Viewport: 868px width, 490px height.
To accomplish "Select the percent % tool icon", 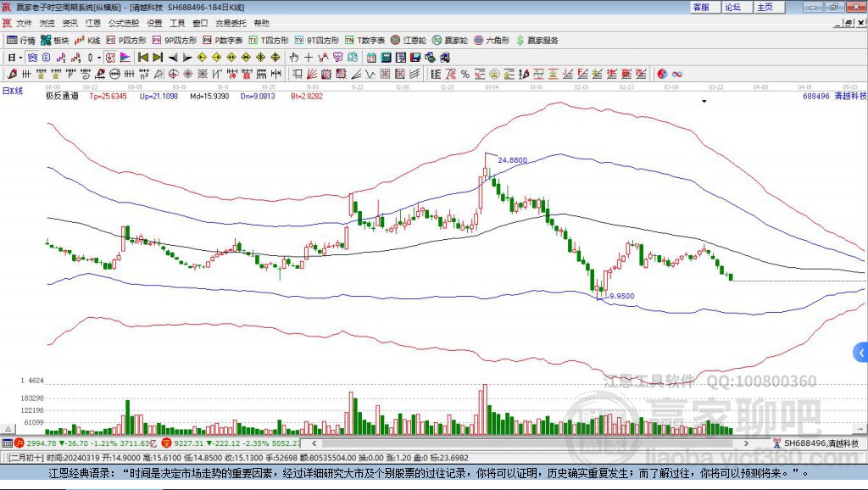I will click(465, 75).
